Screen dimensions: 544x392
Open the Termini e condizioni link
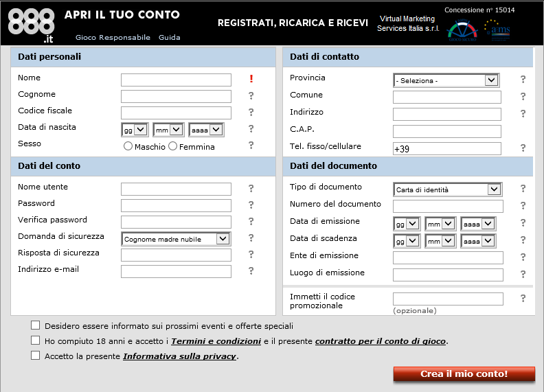coord(216,341)
